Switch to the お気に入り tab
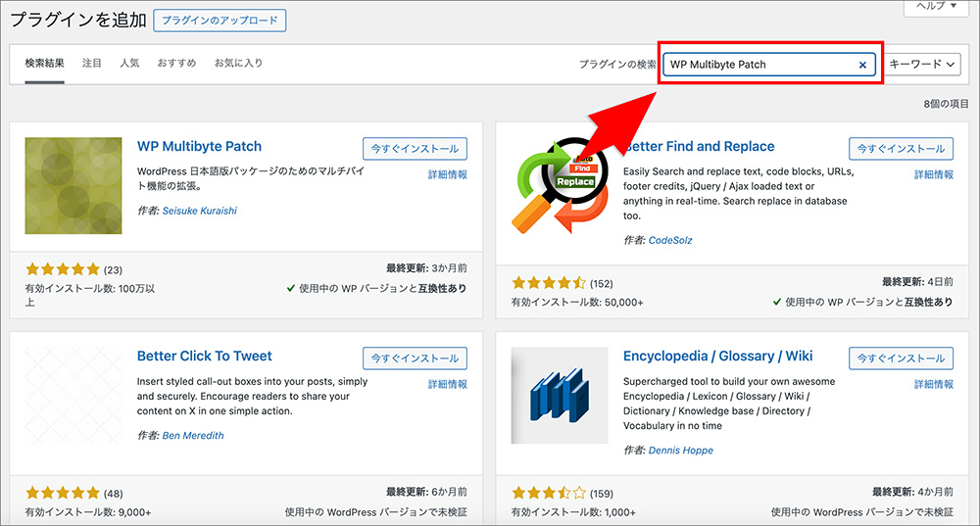 [238, 63]
